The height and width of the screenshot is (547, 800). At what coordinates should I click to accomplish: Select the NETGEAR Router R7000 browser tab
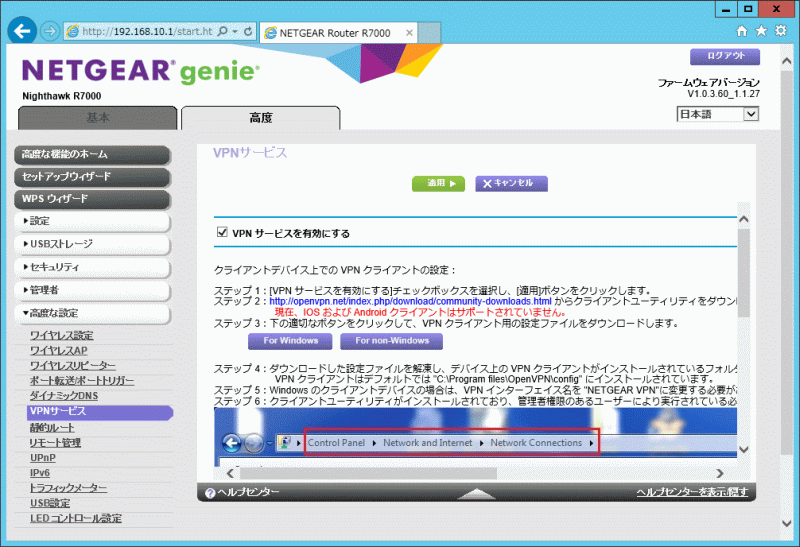click(x=340, y=31)
